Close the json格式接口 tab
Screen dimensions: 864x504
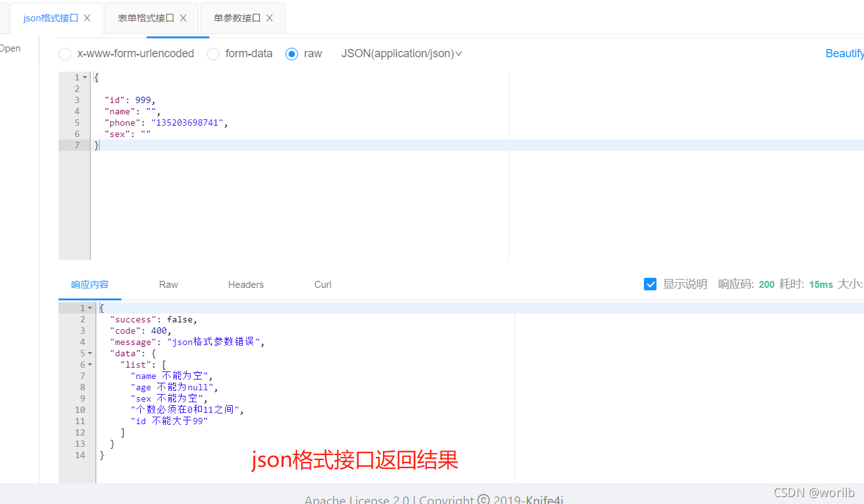87,18
